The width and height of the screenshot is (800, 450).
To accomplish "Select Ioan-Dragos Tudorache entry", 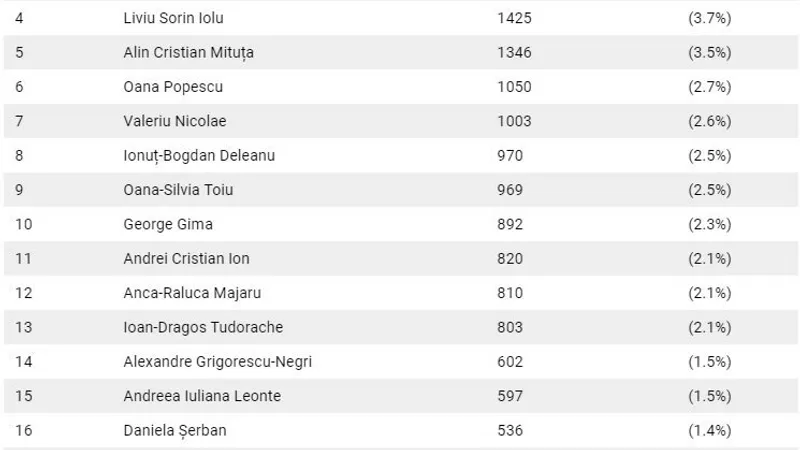I will [x=203, y=327].
